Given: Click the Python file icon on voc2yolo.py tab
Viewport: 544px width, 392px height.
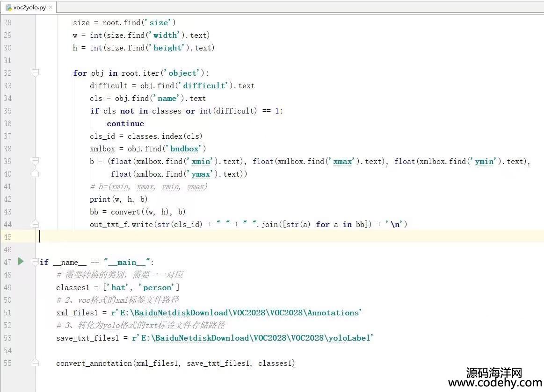Looking at the screenshot, I should (x=8, y=7).
